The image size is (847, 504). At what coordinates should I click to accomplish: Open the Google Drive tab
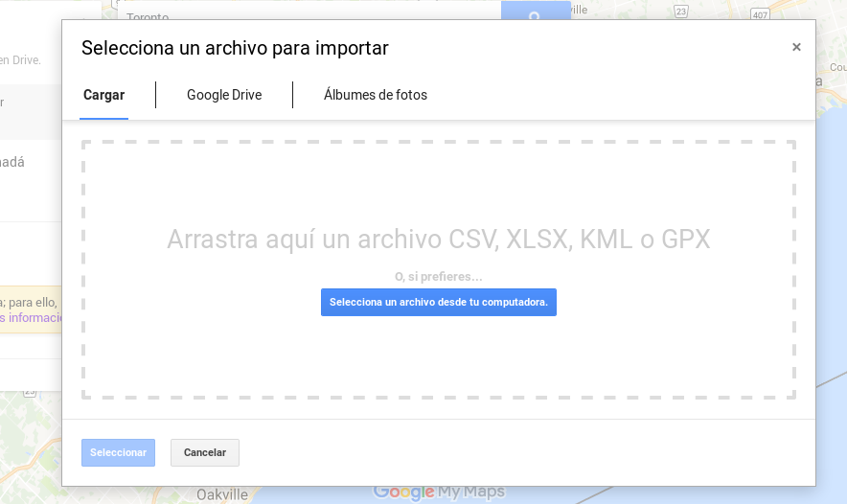pyautogui.click(x=224, y=95)
